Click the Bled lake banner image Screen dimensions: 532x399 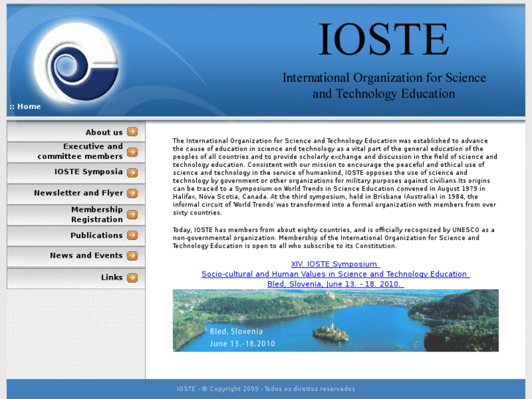[x=335, y=320]
